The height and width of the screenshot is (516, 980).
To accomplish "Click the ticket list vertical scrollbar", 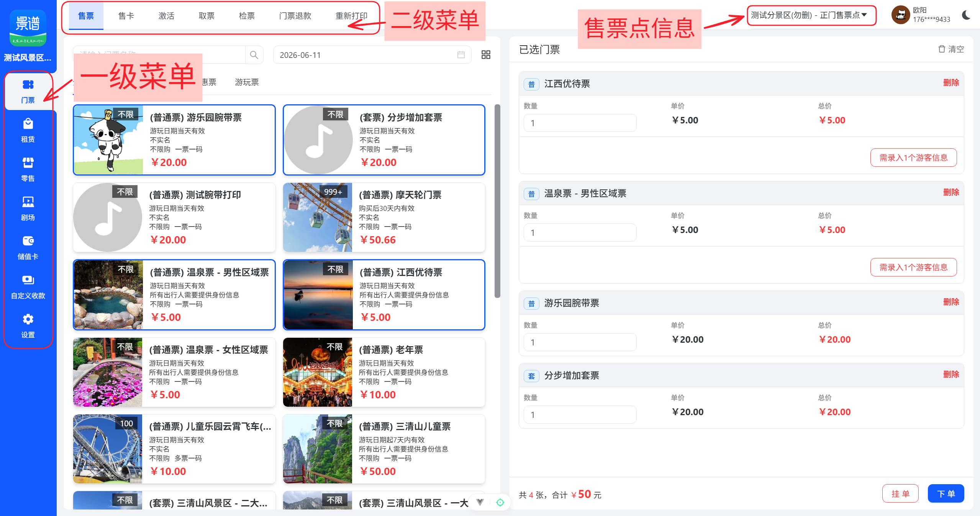I will tap(497, 201).
